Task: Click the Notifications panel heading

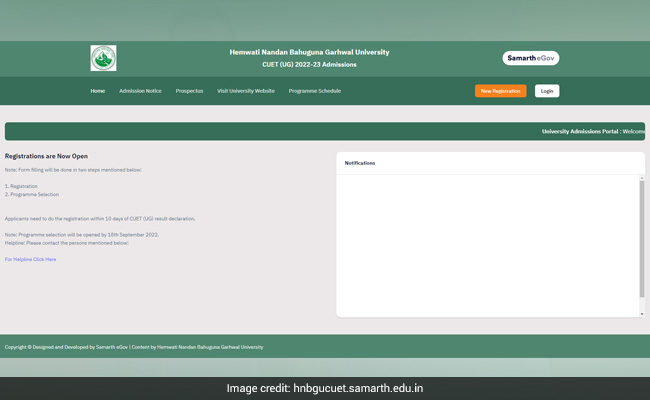Action: tap(360, 163)
